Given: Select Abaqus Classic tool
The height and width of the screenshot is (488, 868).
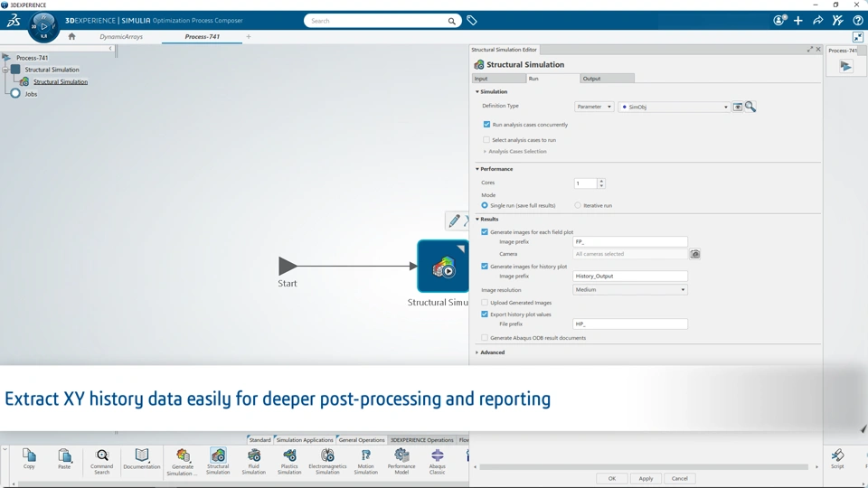Looking at the screenshot, I should [x=437, y=462].
